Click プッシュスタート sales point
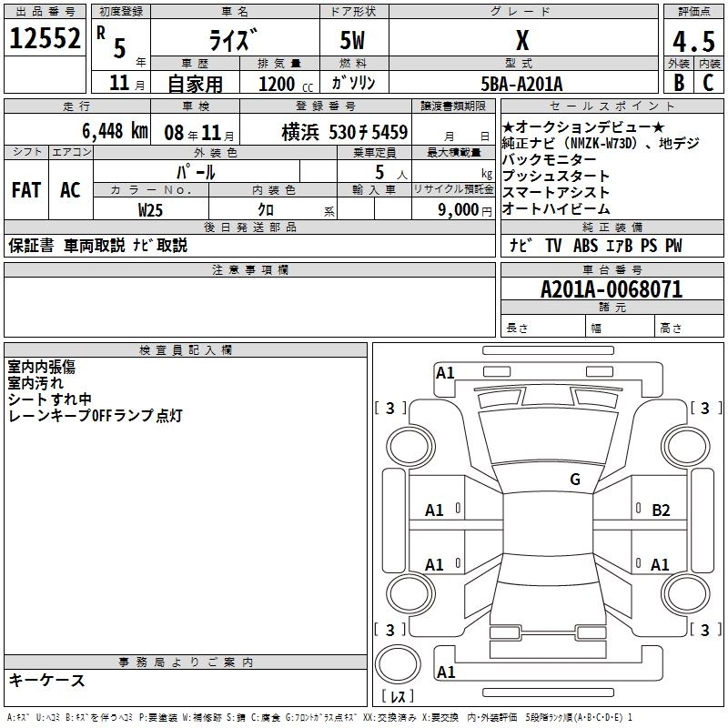This screenshot has width=728, height=728. 556,176
